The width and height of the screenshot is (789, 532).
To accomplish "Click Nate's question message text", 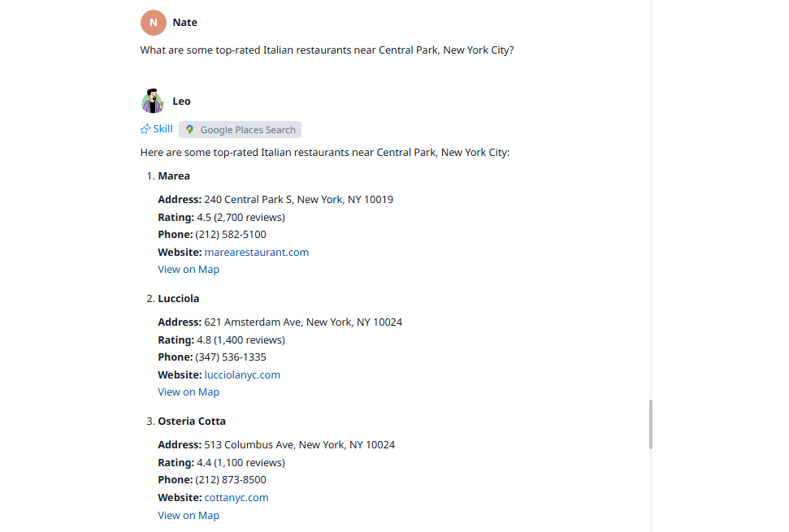I will point(327,50).
